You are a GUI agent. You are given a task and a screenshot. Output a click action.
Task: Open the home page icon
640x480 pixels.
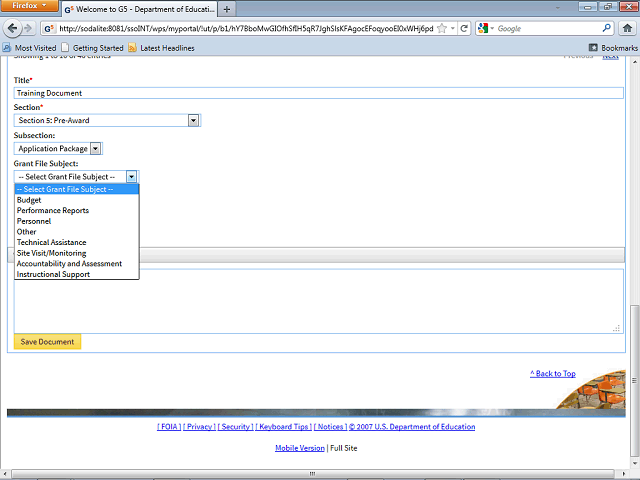tap(627, 28)
